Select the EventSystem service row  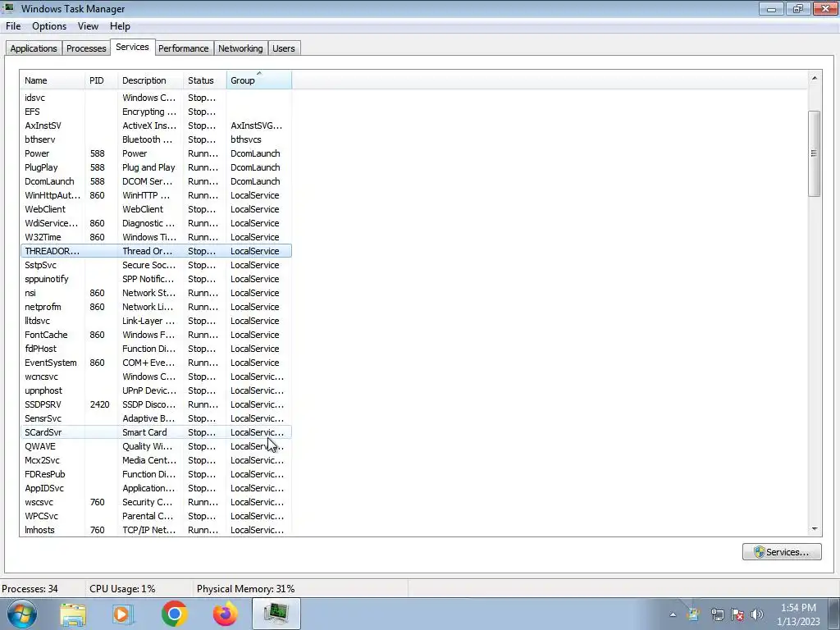tap(156, 362)
